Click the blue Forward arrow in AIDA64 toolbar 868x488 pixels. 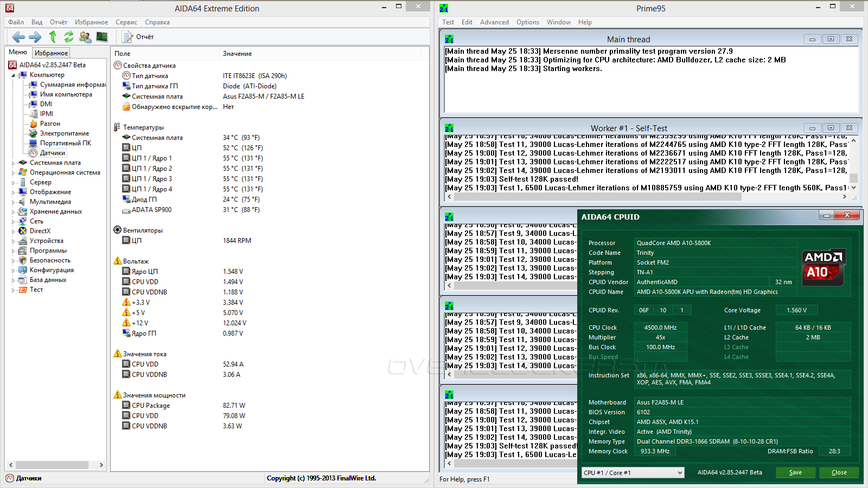point(35,37)
